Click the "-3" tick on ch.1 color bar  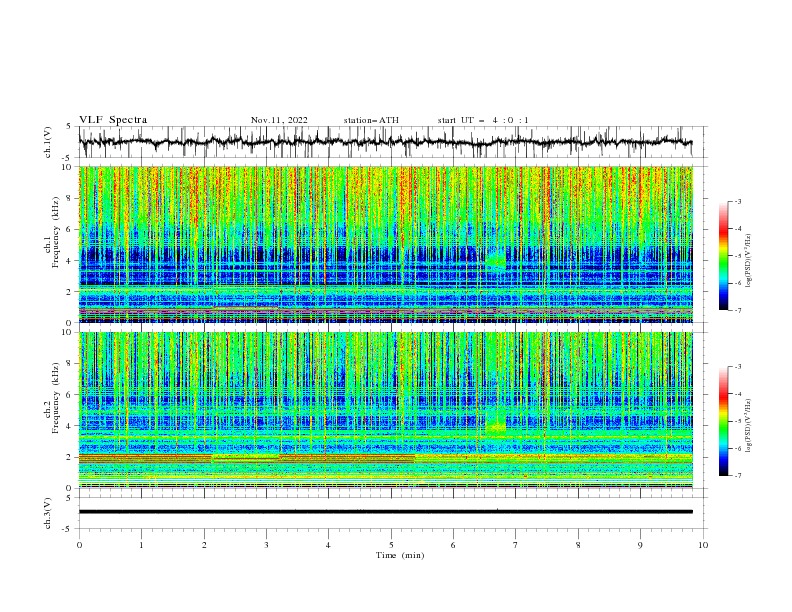click(x=737, y=202)
